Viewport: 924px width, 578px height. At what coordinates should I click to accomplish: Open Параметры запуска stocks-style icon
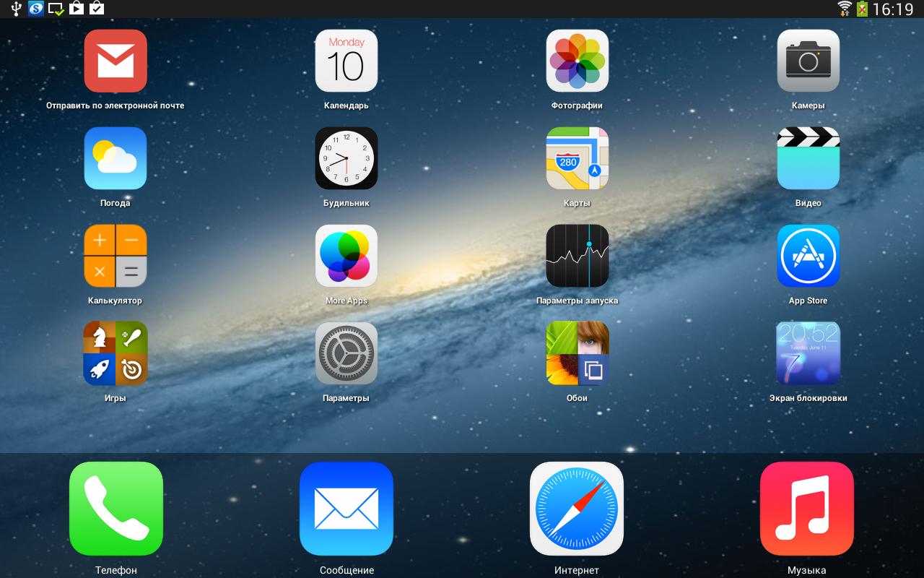tap(577, 256)
